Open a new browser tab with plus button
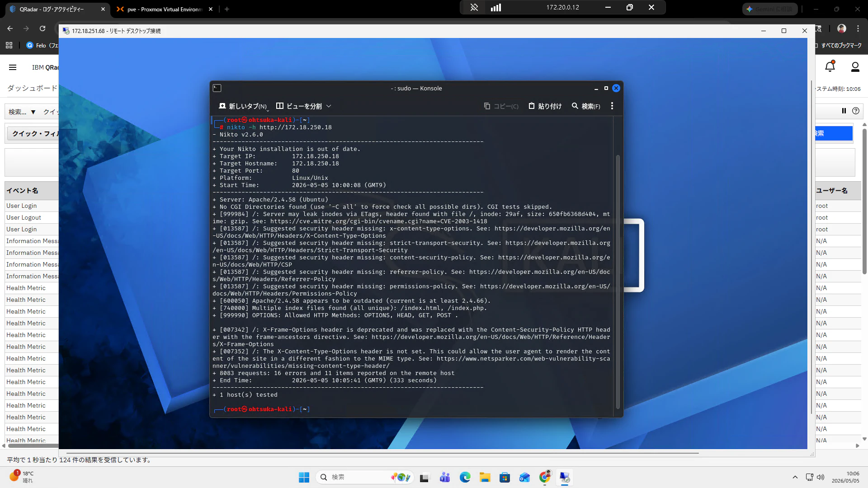This screenshot has height=488, width=868. (x=227, y=9)
